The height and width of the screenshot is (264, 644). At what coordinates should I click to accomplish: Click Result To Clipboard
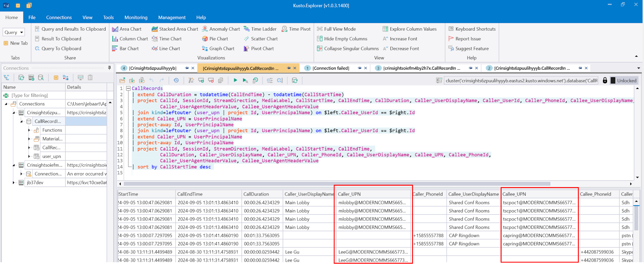(58, 39)
